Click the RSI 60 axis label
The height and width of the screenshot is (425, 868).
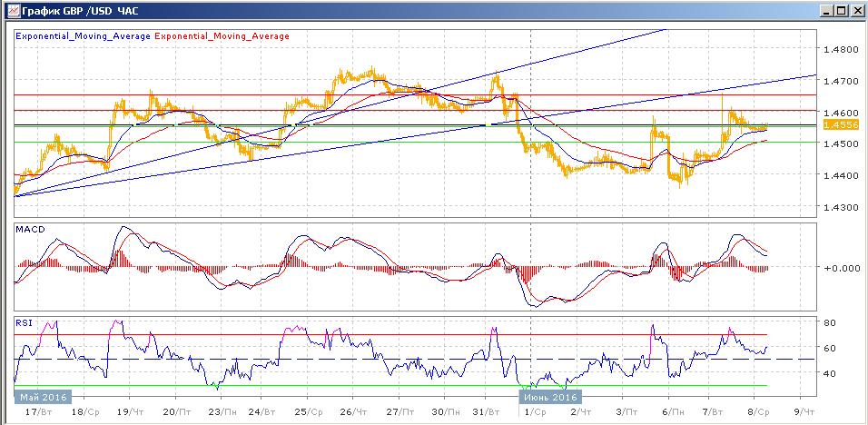click(830, 348)
